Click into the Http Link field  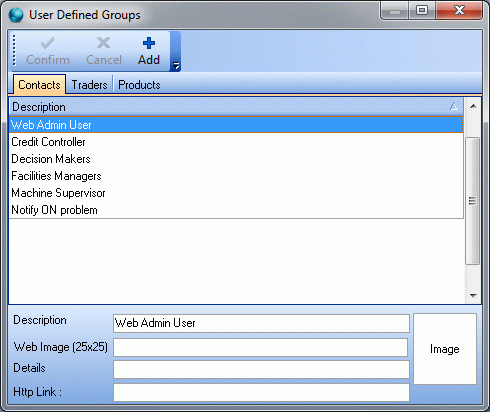coord(261,392)
